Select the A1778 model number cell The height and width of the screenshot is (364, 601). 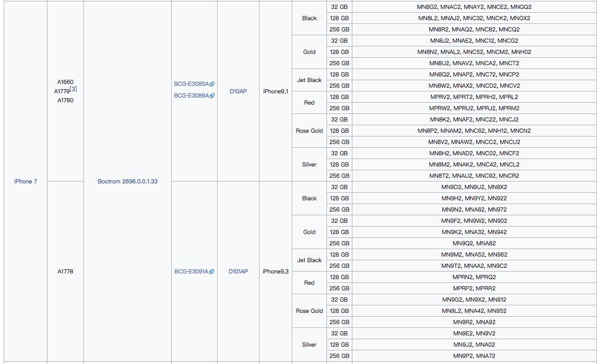coord(65,272)
